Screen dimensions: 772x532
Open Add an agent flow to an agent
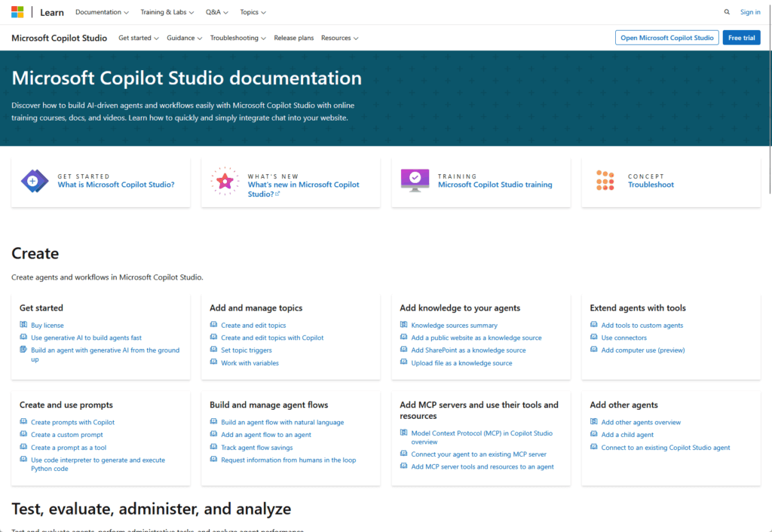click(266, 435)
